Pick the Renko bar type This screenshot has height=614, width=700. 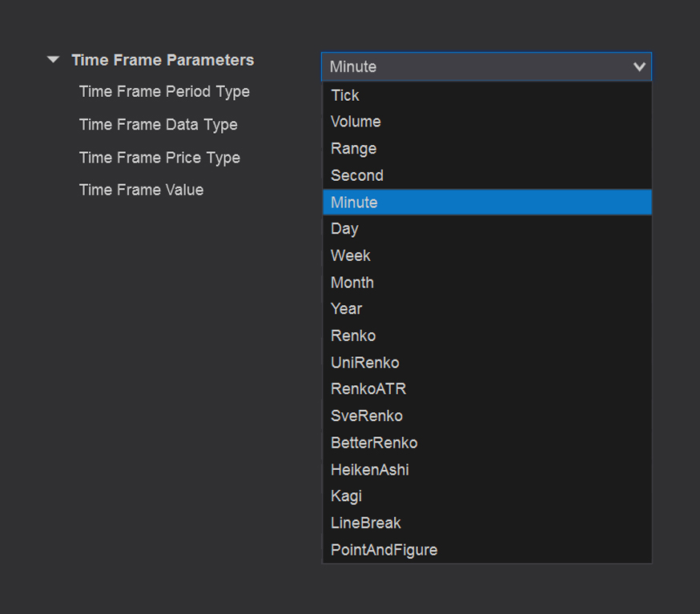[x=353, y=335]
